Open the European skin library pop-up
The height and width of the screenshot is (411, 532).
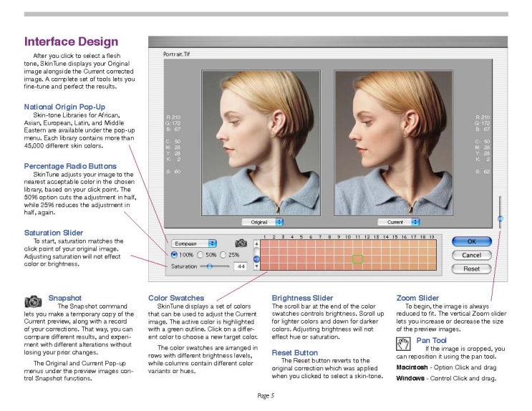(193, 243)
